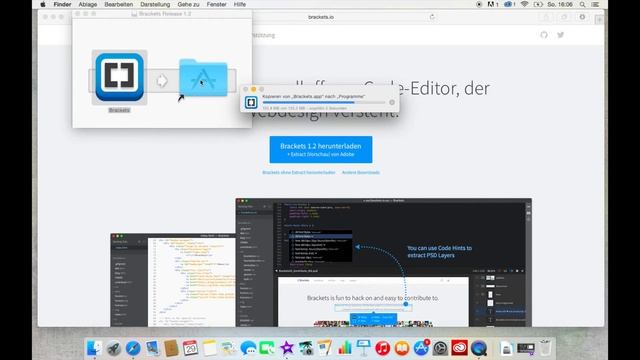Open the Trash in the Dock

tap(545, 348)
